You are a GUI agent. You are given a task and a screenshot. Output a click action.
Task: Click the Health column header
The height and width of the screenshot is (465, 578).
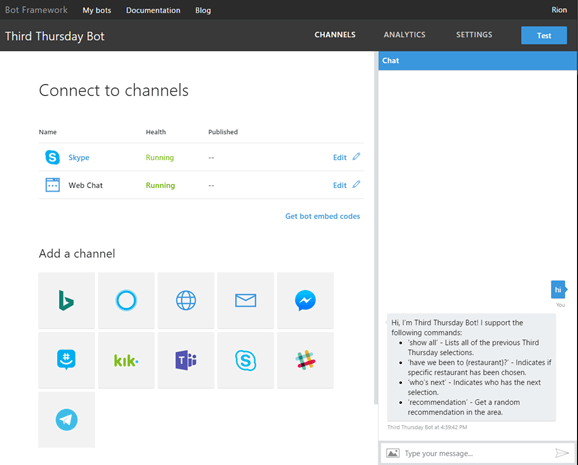tap(156, 132)
